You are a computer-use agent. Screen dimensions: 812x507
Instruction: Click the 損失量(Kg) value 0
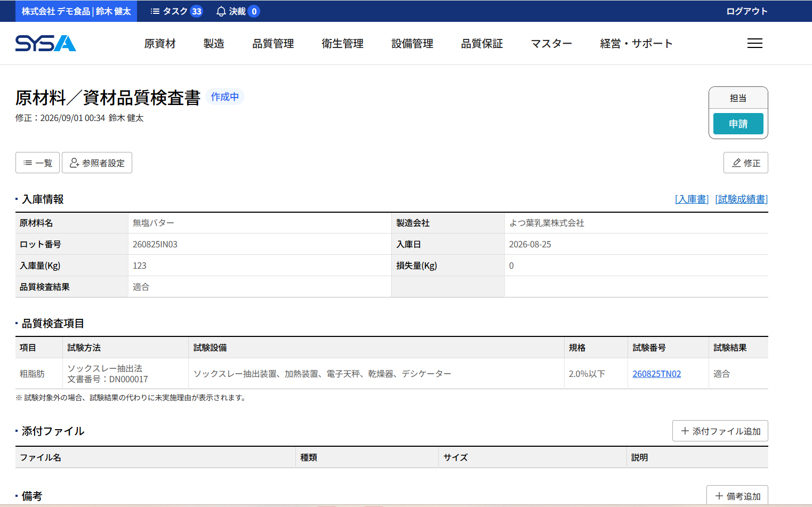coord(511,265)
